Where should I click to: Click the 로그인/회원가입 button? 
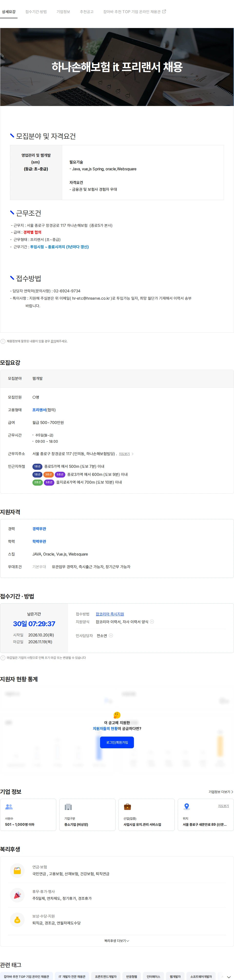point(117,742)
